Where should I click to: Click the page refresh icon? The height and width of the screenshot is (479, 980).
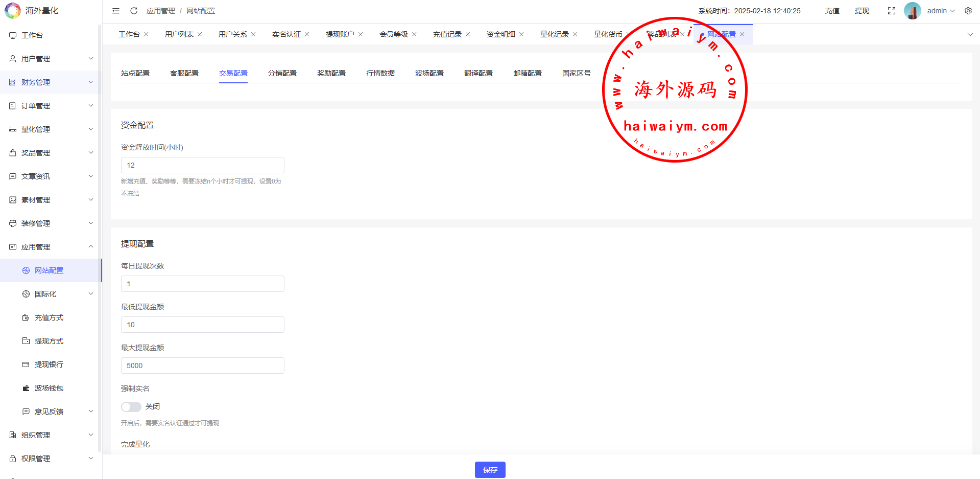coord(134,11)
